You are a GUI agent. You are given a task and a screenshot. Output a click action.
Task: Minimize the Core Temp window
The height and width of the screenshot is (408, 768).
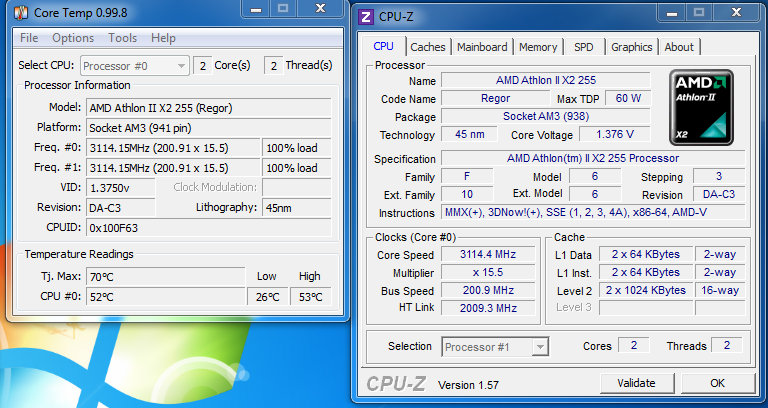pyautogui.click(x=256, y=9)
